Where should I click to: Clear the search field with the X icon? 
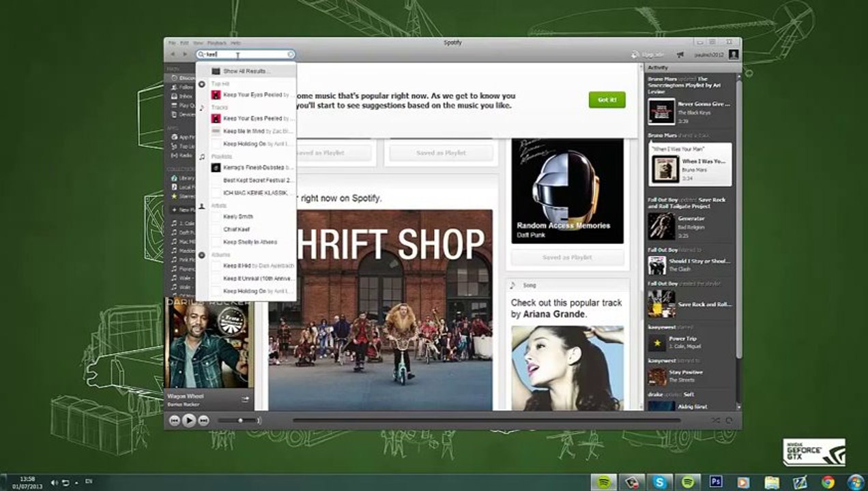(290, 55)
